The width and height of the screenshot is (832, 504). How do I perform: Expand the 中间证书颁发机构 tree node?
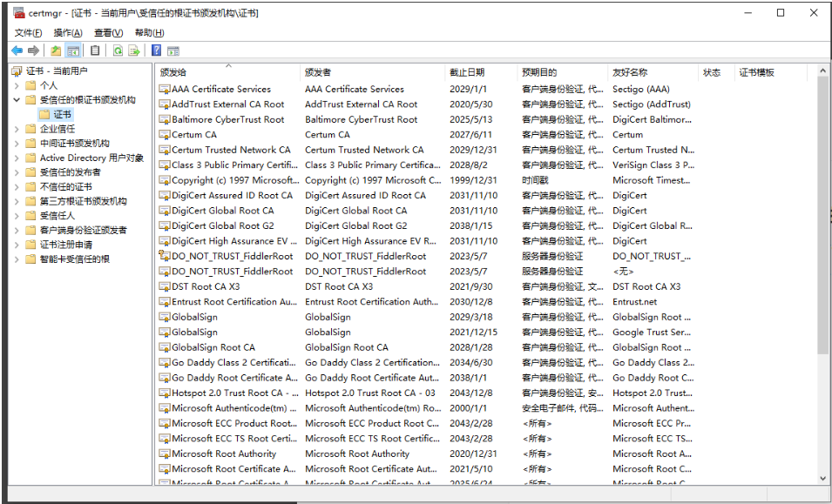(x=17, y=143)
